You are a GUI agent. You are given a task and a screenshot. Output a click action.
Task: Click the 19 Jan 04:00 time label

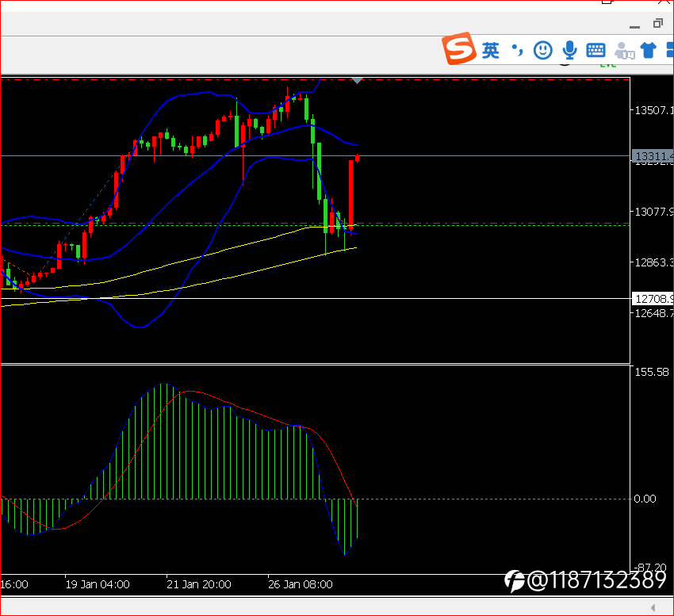pos(98,584)
